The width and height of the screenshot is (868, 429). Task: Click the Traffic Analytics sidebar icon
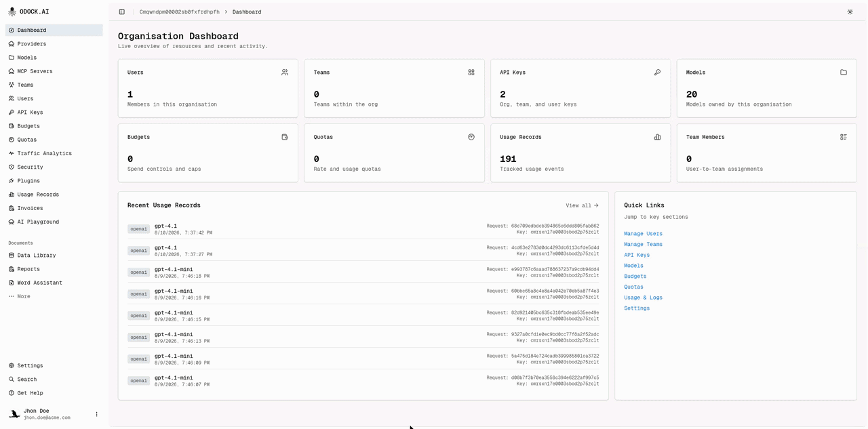(x=12, y=153)
